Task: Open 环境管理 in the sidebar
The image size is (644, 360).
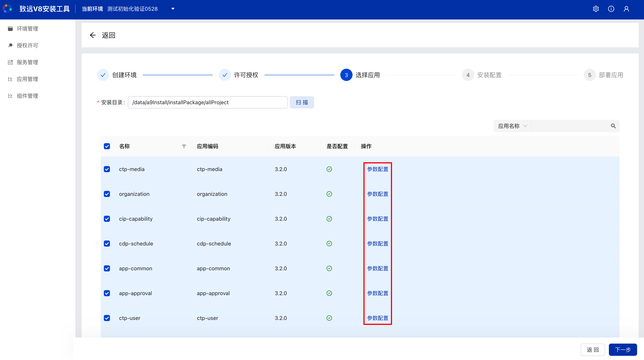Action: tap(27, 28)
